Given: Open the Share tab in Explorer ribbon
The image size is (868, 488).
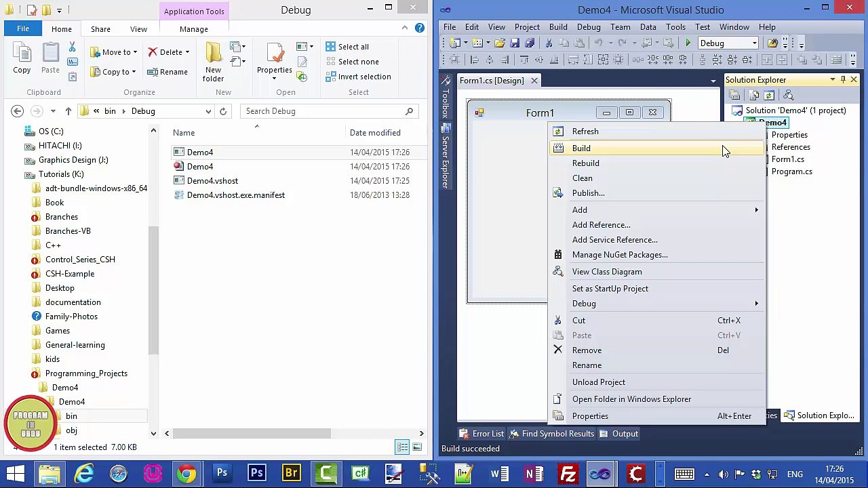Looking at the screenshot, I should click(100, 29).
